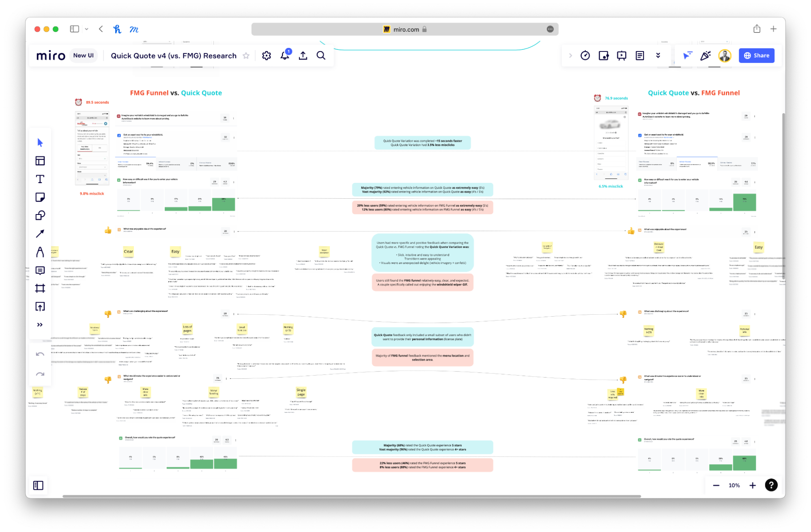Screen dimensions: 811x532
Task: Open board settings gear
Action: 266,56
